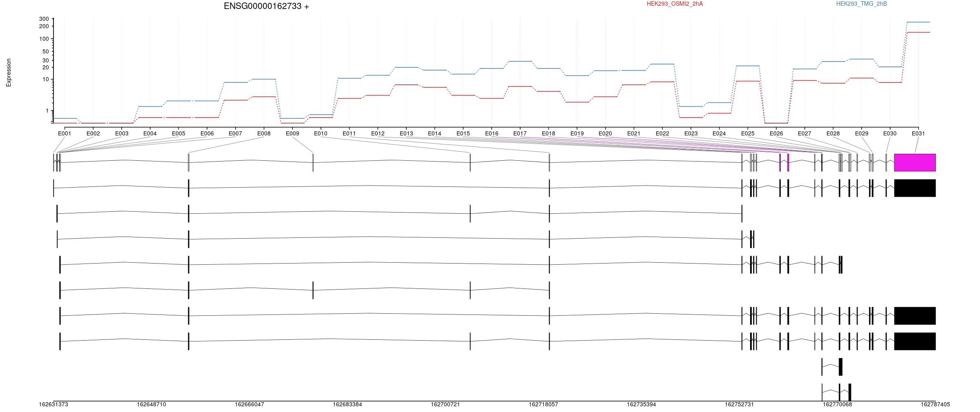
Task: Click exon label E001
Action: click(x=65, y=133)
